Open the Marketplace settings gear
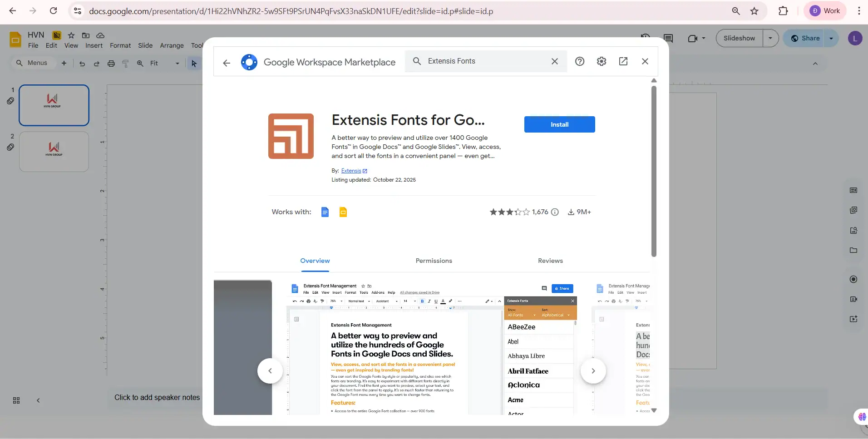The height and width of the screenshot is (439, 868). click(602, 61)
